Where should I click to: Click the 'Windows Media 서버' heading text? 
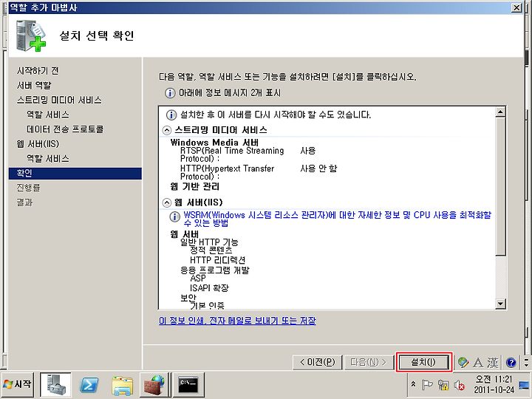[214, 142]
